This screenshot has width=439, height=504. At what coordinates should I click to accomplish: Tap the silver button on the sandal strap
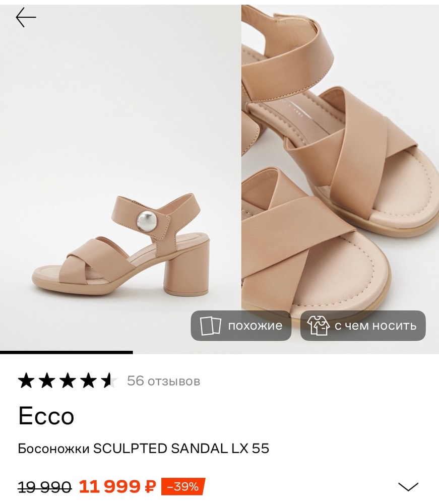[x=146, y=222]
